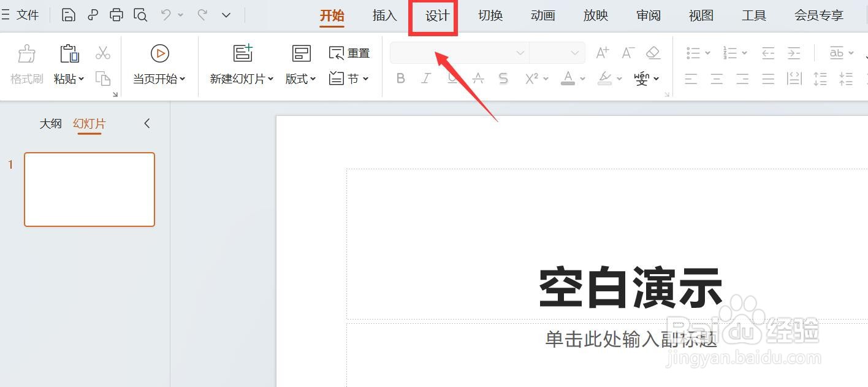
Task: Click the decrease indent icon
Action: [x=768, y=53]
